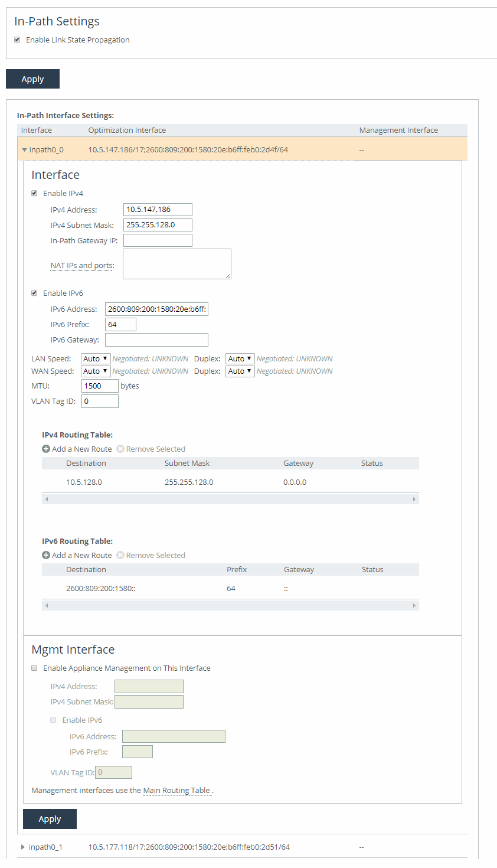497x868 pixels.
Task: Uncheck the Enable IPv4 checkbox
Action: tap(35, 193)
